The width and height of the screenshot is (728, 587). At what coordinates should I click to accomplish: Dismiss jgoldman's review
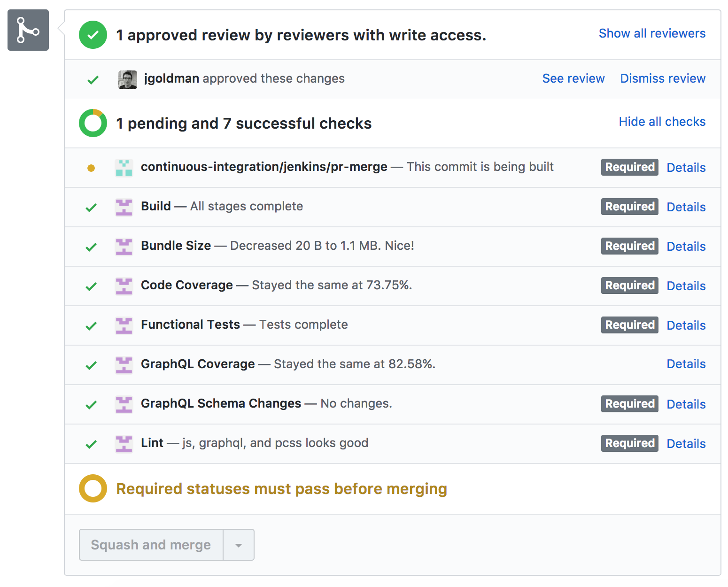[662, 78]
